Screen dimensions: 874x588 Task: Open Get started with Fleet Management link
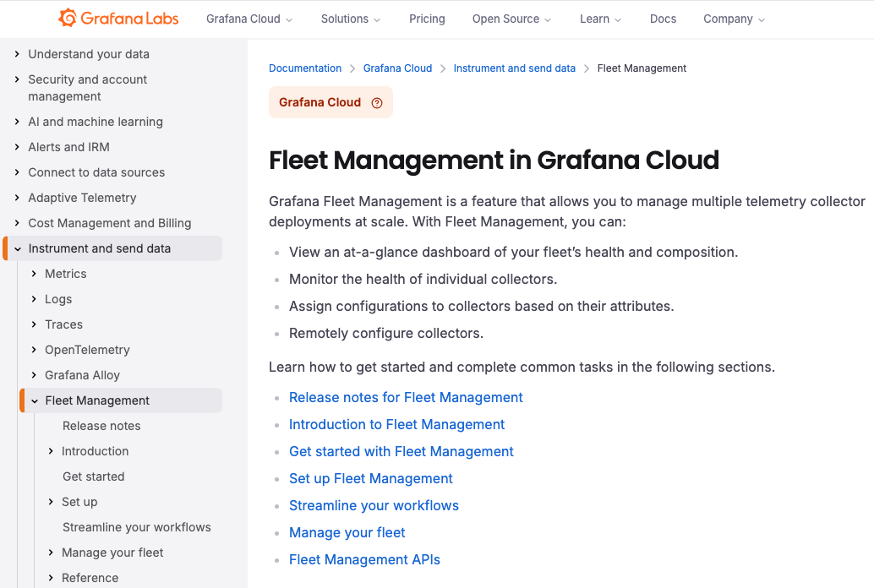pyautogui.click(x=401, y=451)
